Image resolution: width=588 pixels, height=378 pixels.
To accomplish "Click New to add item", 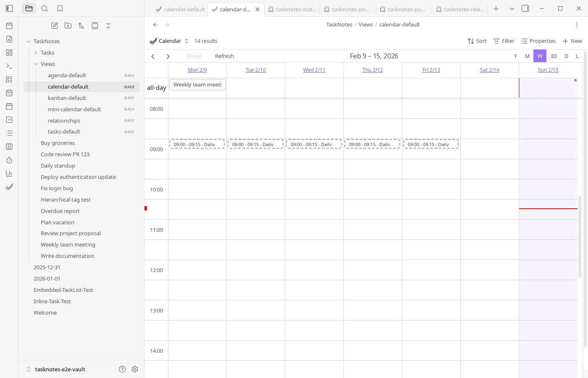I will click(572, 41).
